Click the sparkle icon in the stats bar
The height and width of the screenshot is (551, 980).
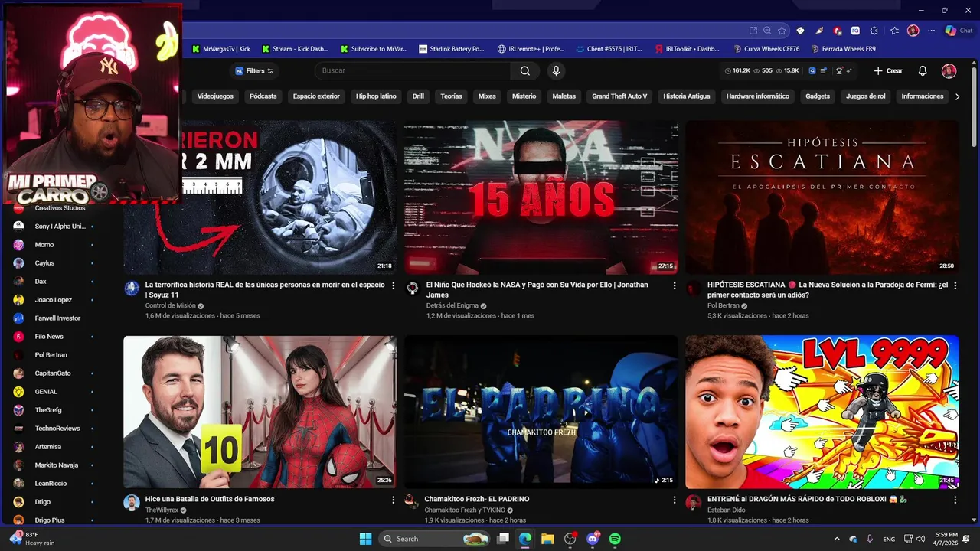(x=850, y=70)
